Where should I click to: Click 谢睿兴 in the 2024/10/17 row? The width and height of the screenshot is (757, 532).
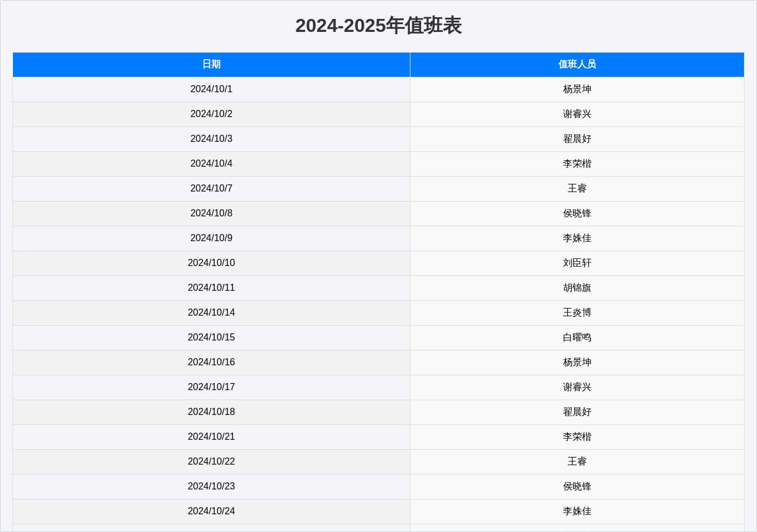coord(577,387)
